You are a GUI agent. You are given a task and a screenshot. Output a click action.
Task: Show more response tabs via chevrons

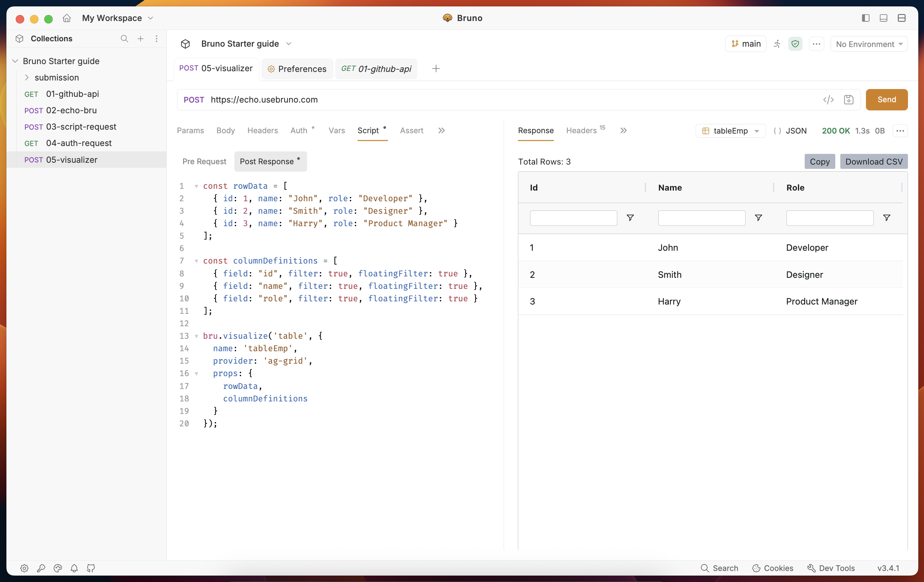[x=624, y=131]
